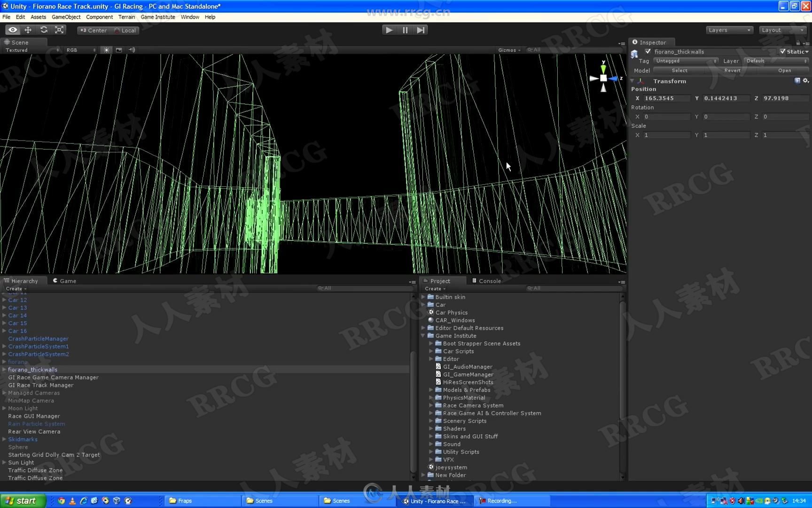
Task: Open RGB render mode dropdown
Action: pyautogui.click(x=81, y=50)
